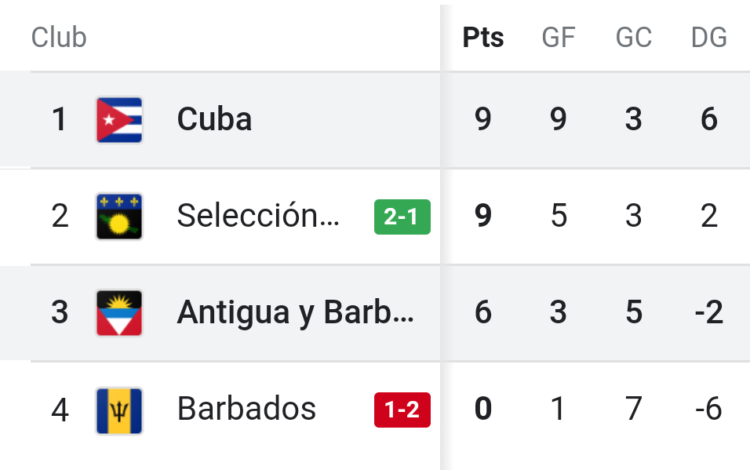
Task: Click the GF column header
Action: (558, 38)
